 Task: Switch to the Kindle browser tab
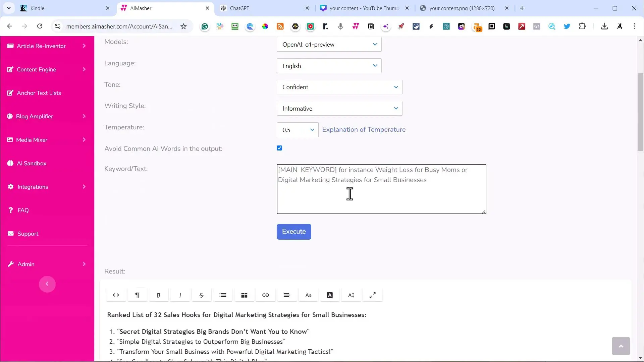[65, 8]
